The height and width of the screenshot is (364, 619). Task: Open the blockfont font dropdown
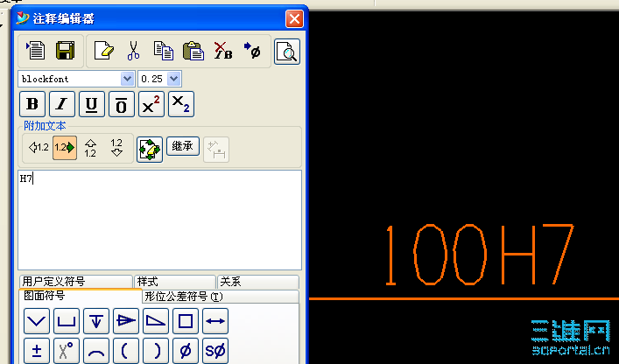point(127,79)
